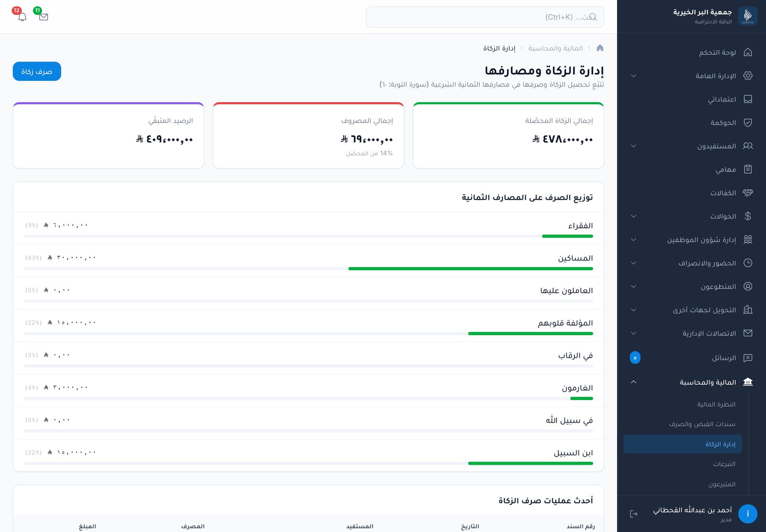Click the المساكين progress bar

coord(309,269)
